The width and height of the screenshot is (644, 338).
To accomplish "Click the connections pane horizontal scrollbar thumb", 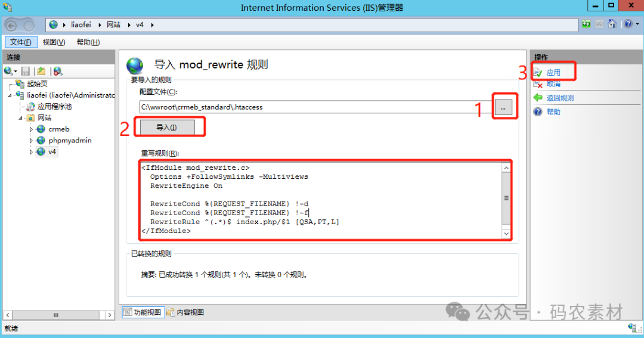I will coord(56,315).
